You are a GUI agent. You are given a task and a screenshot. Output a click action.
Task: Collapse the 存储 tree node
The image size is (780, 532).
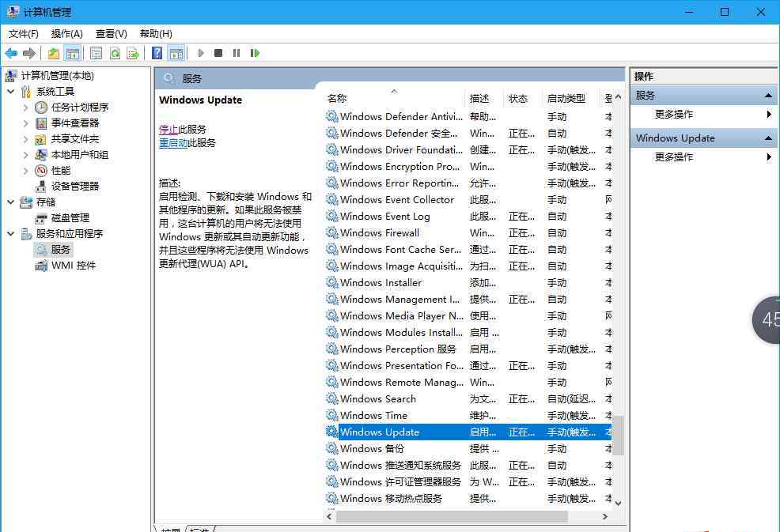pyautogui.click(x=11, y=202)
